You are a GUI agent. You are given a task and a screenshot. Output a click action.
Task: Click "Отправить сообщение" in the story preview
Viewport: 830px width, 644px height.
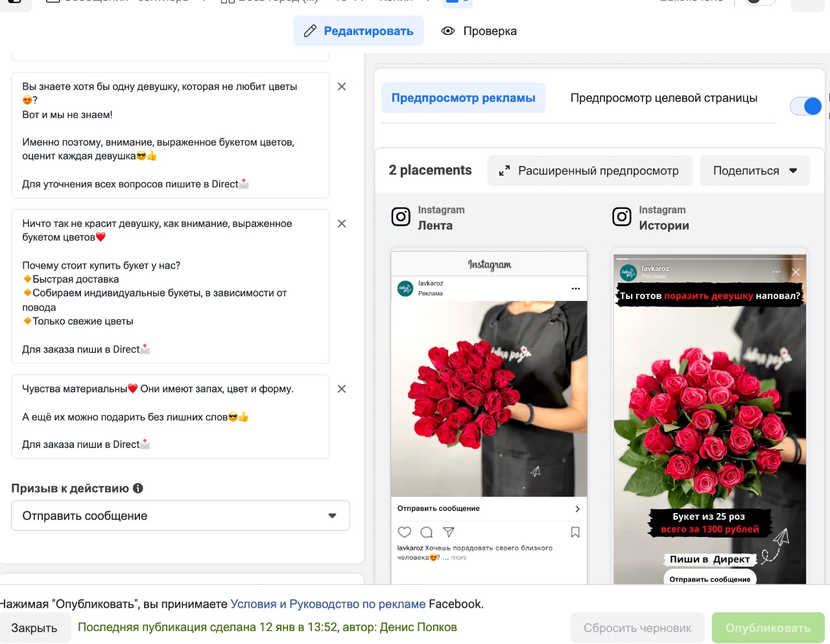click(709, 578)
